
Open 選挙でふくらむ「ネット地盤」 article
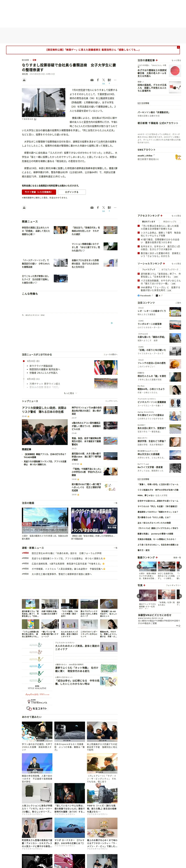tap(77, 669)
